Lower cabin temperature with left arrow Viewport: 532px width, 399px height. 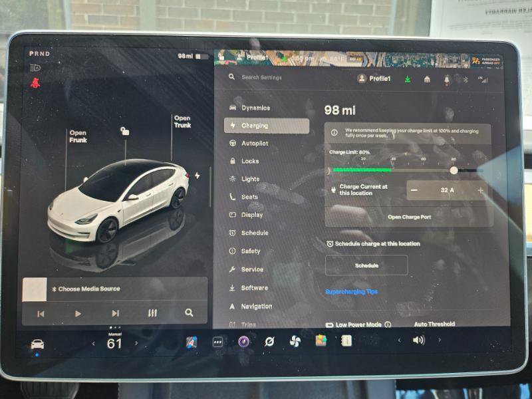tap(94, 344)
